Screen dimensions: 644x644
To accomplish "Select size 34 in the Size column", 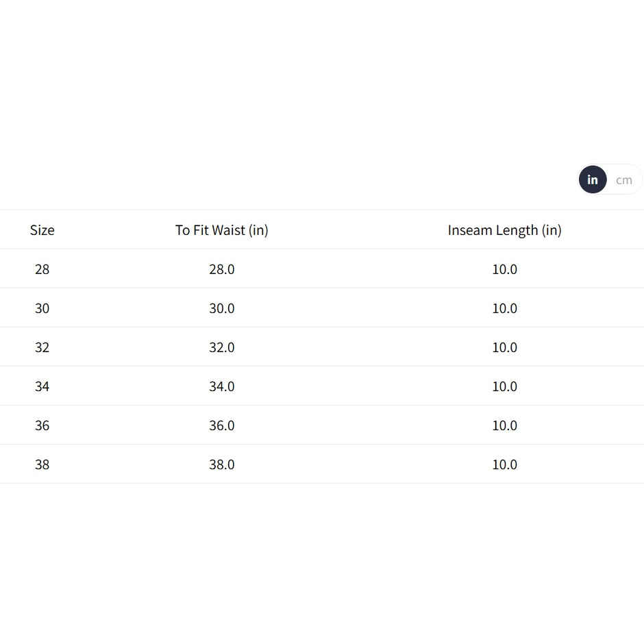I will 42,386.
